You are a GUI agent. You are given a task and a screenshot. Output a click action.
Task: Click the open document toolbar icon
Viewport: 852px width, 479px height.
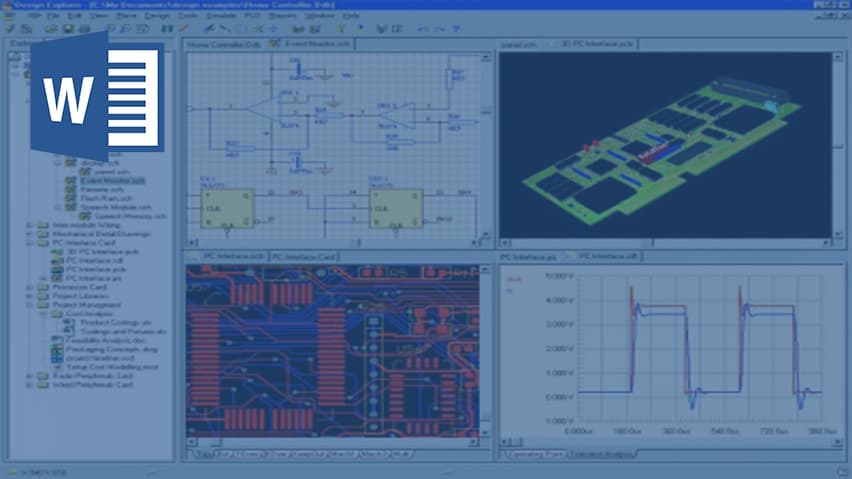click(x=51, y=29)
